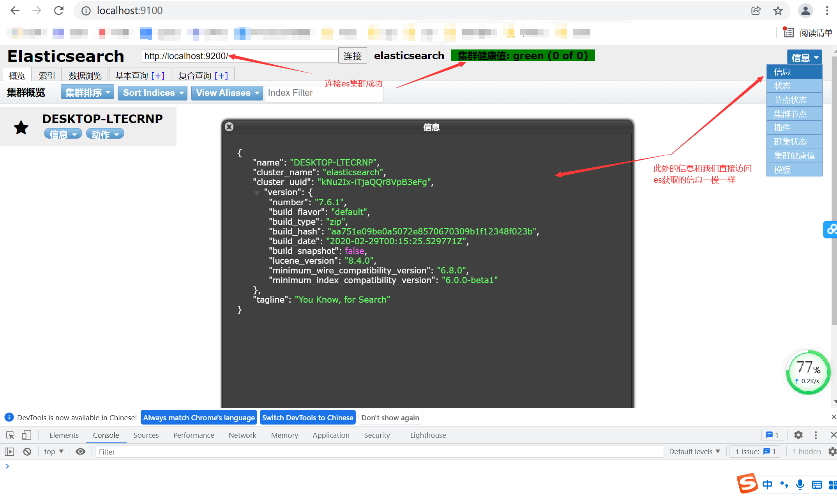Switch to the 概览 tab
Image resolution: width=837 pixels, height=504 pixels.
click(17, 75)
